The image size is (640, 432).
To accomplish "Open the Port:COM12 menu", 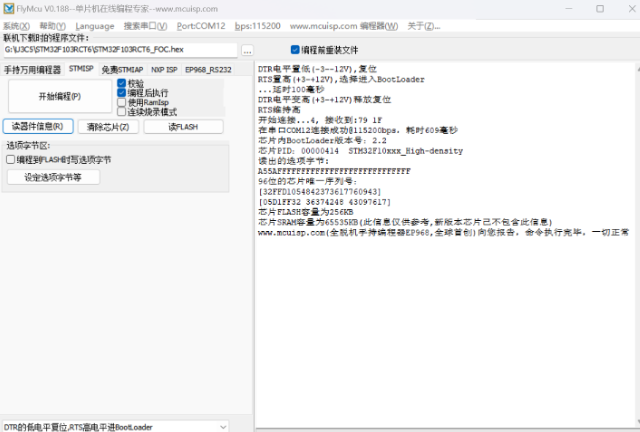I will pyautogui.click(x=201, y=26).
